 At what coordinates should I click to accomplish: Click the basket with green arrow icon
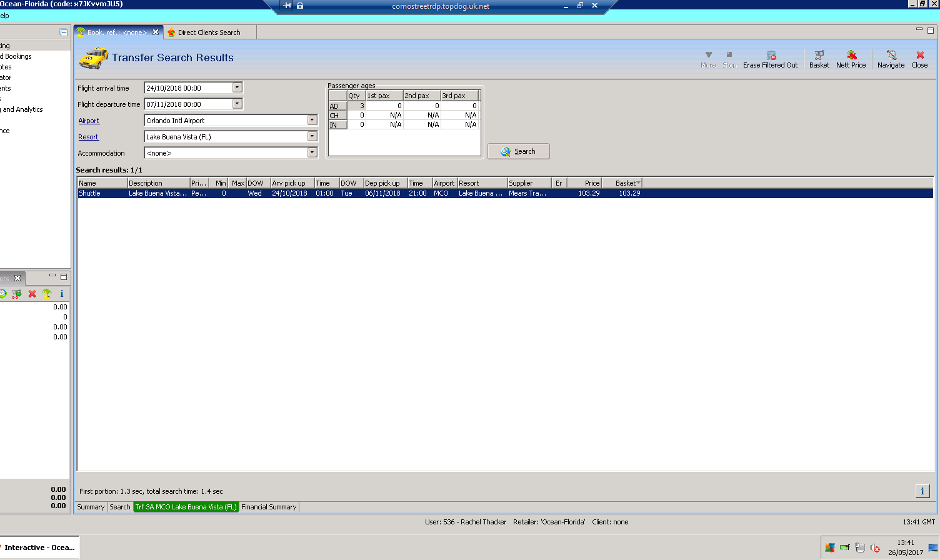[x=17, y=294]
